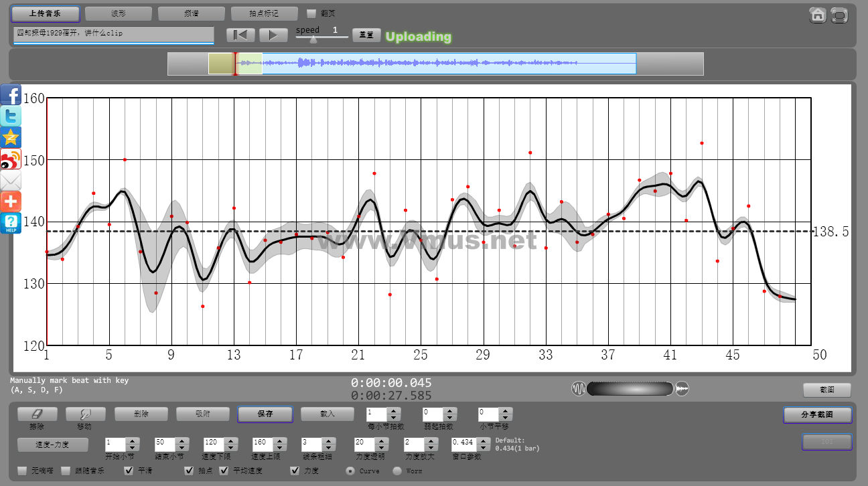Switch to the 拍点标记 beat marking tab
This screenshot has width=868, height=486.
pos(264,13)
